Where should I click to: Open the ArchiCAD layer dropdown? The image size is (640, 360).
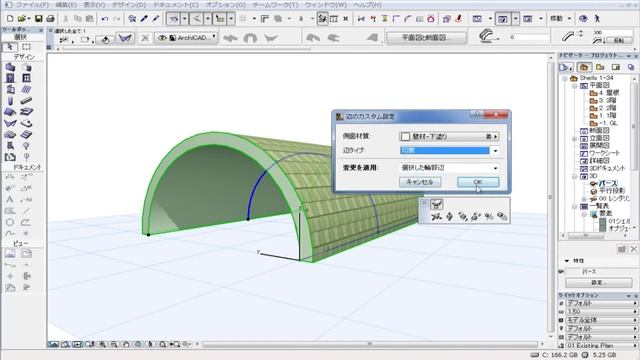[x=187, y=38]
